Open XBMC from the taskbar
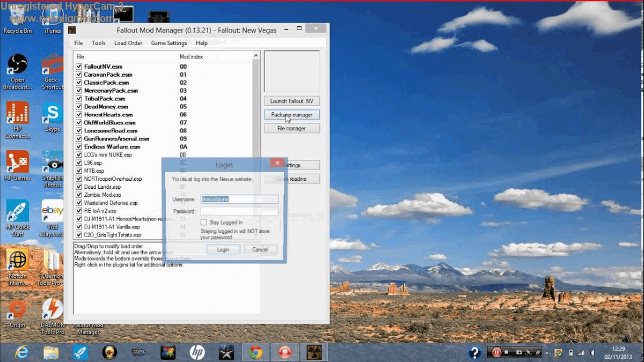This screenshot has width=644, height=362. coord(138,352)
